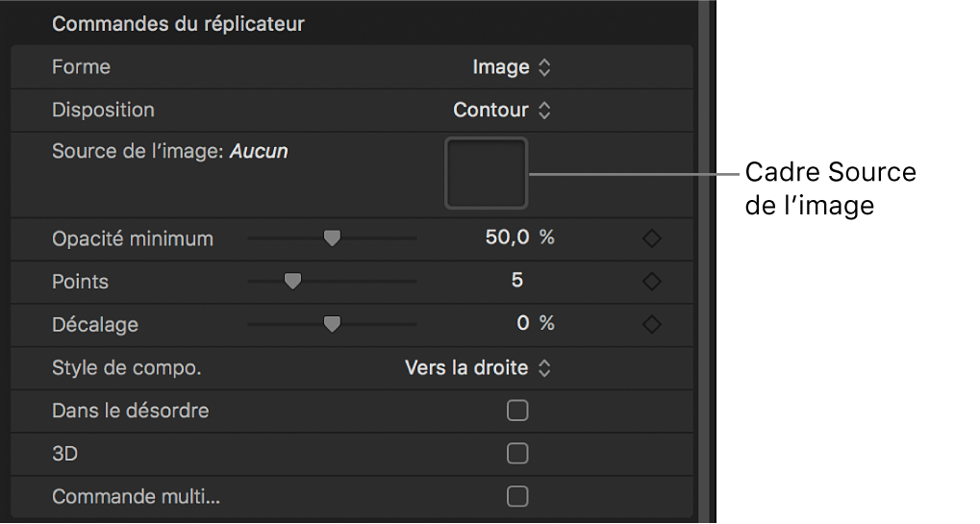Click the Source de l'image label
The image size is (980, 524).
[x=139, y=151]
